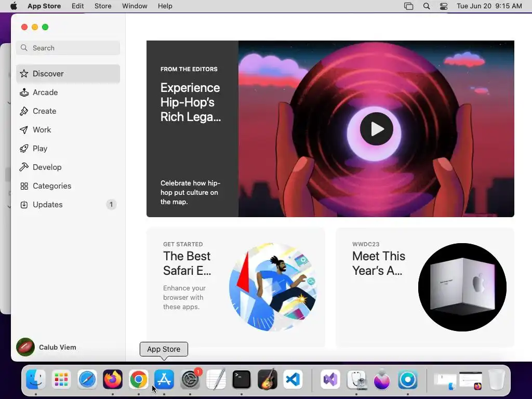Image resolution: width=532 pixels, height=399 pixels.
Task: Open Spotlight search in menu bar
Action: (427, 6)
